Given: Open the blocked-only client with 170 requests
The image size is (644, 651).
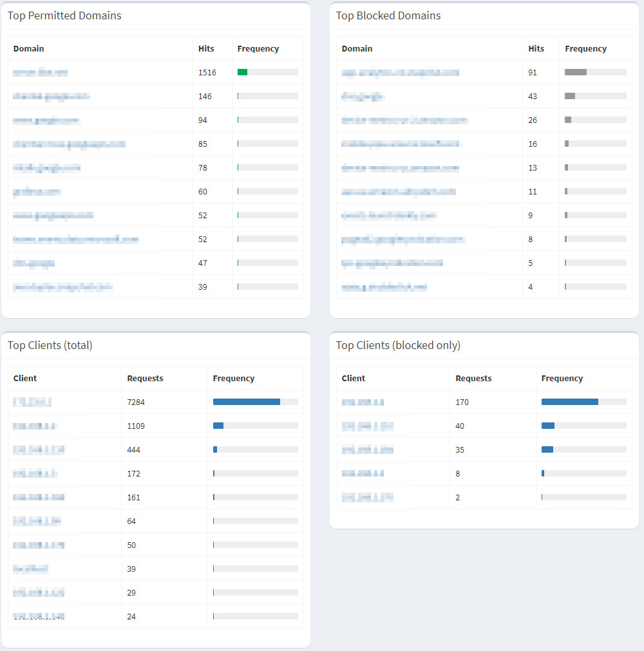Looking at the screenshot, I should pyautogui.click(x=363, y=402).
